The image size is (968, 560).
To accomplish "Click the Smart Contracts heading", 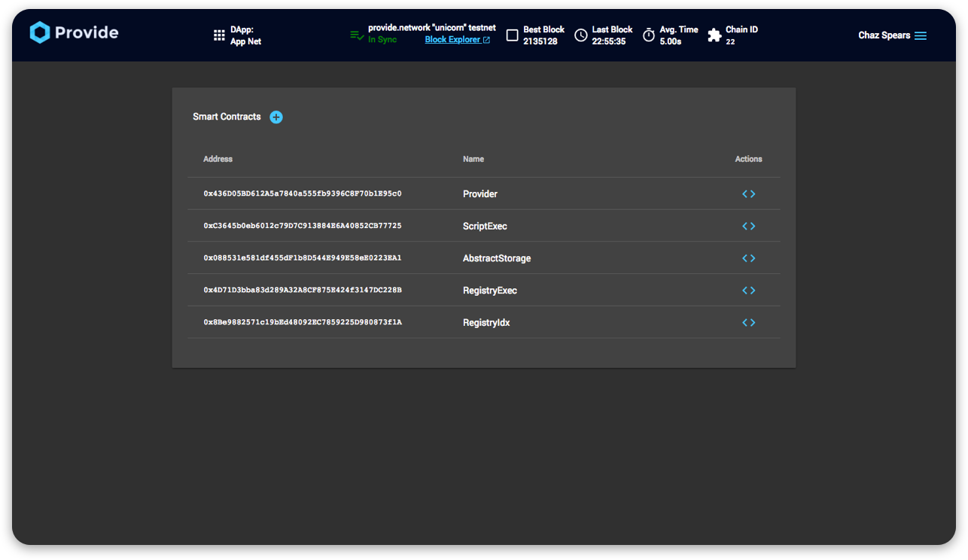I will 227,117.
